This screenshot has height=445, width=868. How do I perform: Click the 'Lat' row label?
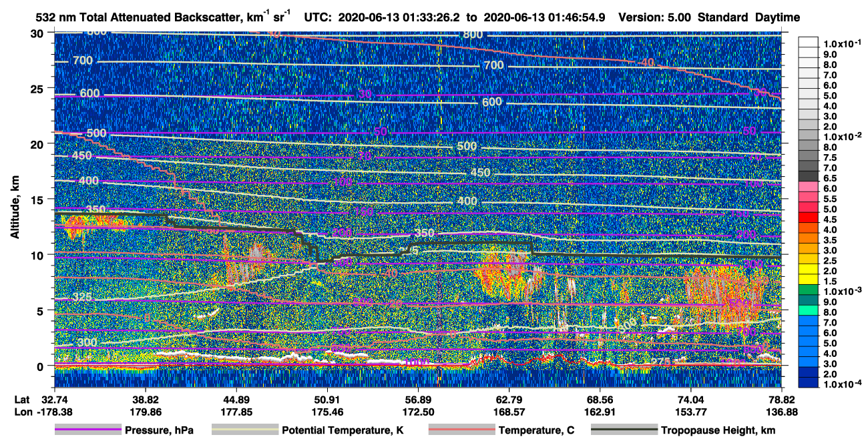[22, 399]
